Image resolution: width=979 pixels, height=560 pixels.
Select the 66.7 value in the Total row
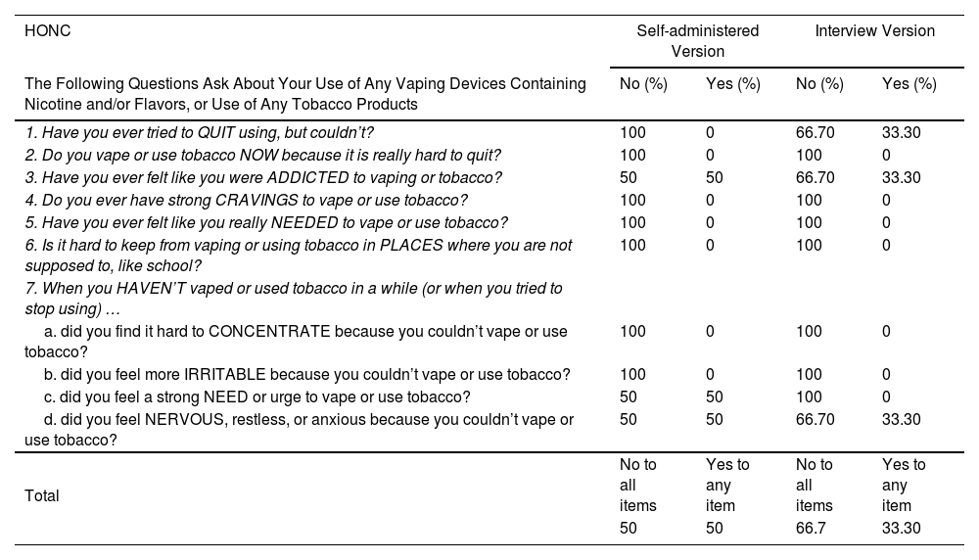pyautogui.click(x=813, y=529)
